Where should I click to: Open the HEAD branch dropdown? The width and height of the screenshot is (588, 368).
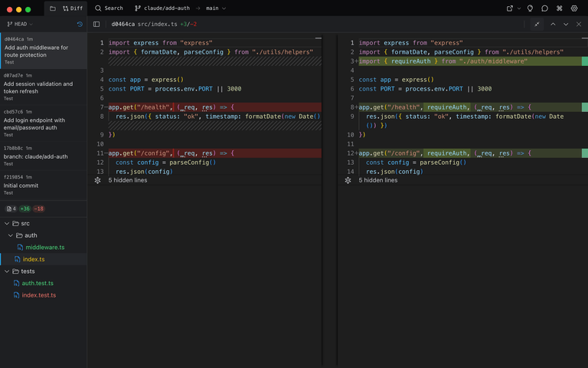(x=19, y=24)
